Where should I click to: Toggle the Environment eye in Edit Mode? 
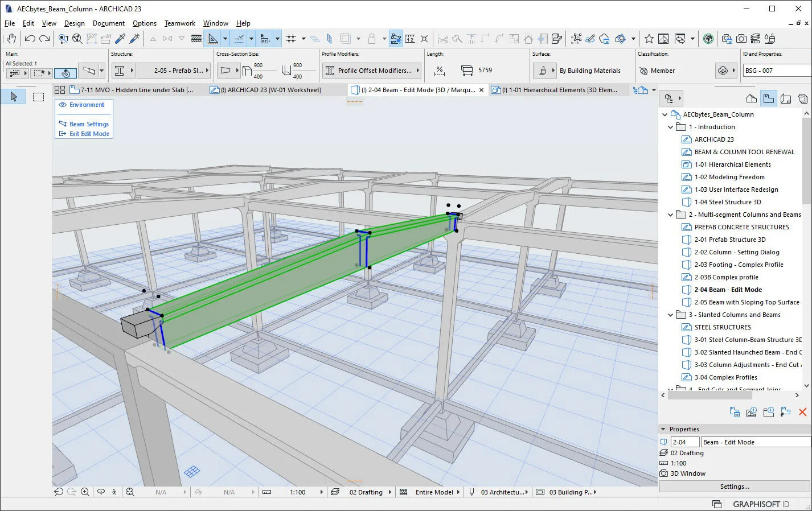tap(63, 105)
